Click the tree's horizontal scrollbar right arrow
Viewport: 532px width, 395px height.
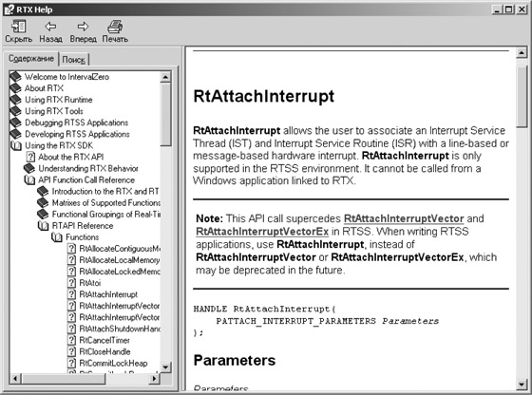[154, 378]
